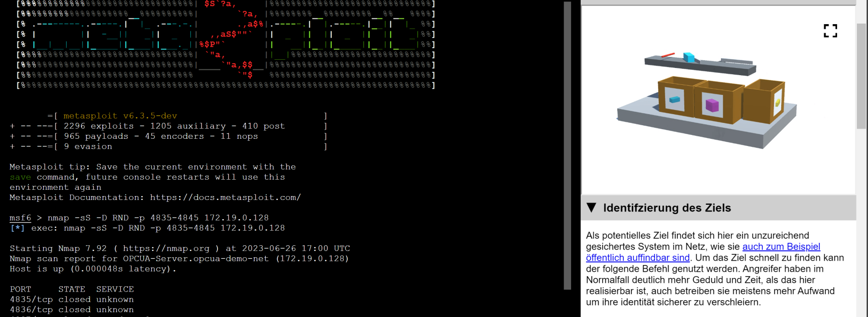Screen dimensions: 868x317
Task: Select the magenta cube in the middle box
Action: click(712, 105)
